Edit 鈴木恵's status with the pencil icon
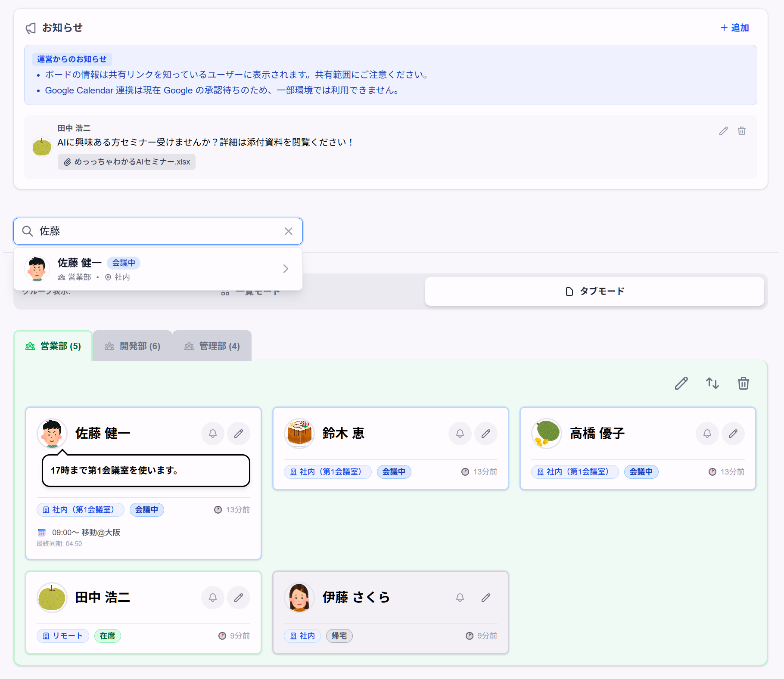The width and height of the screenshot is (784, 679). [486, 434]
